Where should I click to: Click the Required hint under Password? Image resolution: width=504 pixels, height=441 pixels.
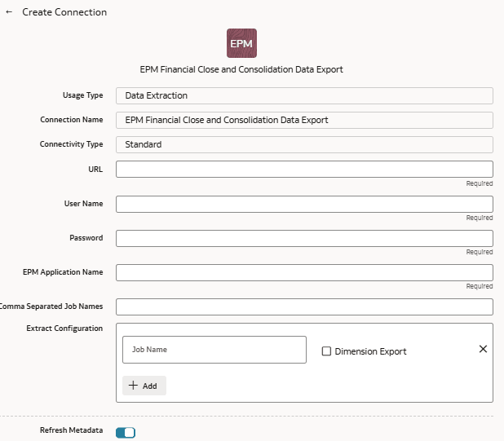click(x=480, y=252)
